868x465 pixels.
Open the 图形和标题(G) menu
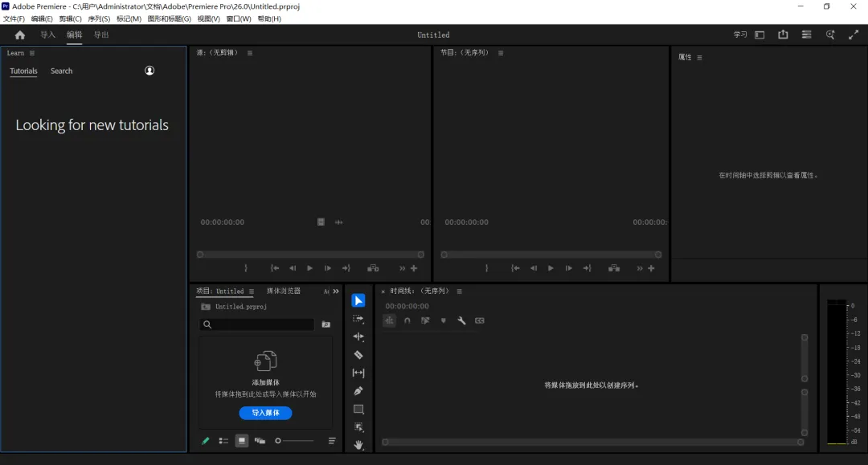[x=169, y=18]
